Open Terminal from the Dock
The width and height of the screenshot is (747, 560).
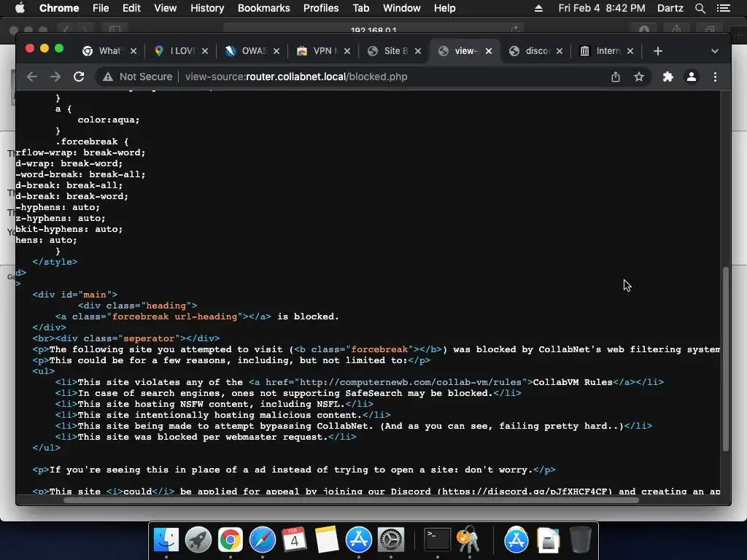pos(438,540)
